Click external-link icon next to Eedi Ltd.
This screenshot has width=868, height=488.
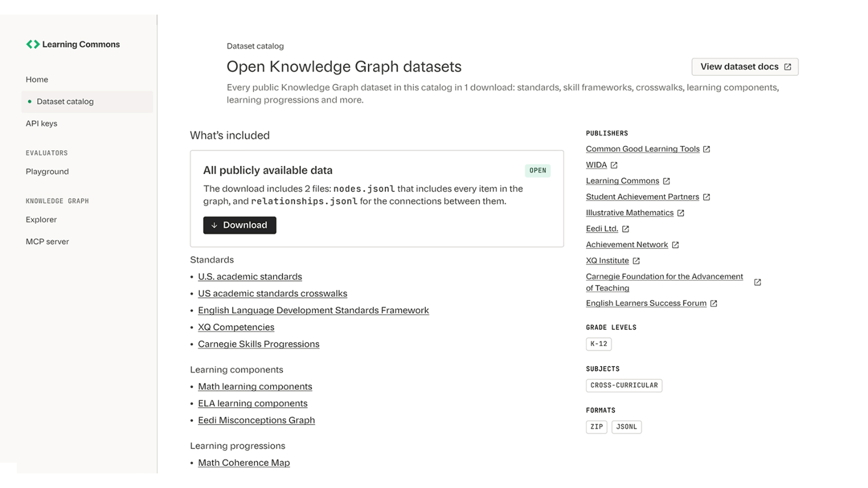tap(625, 229)
